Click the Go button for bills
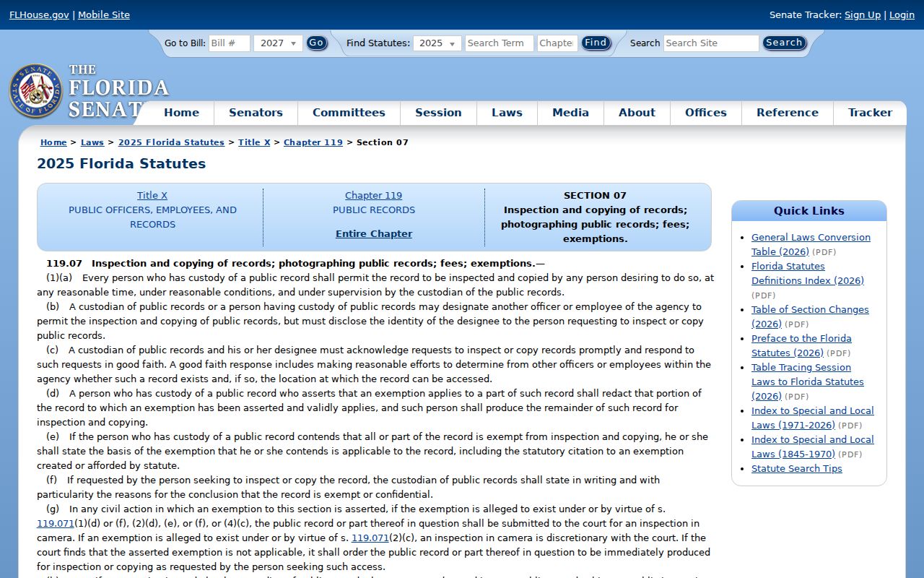Screen dimensions: 924x578 coord(316,43)
